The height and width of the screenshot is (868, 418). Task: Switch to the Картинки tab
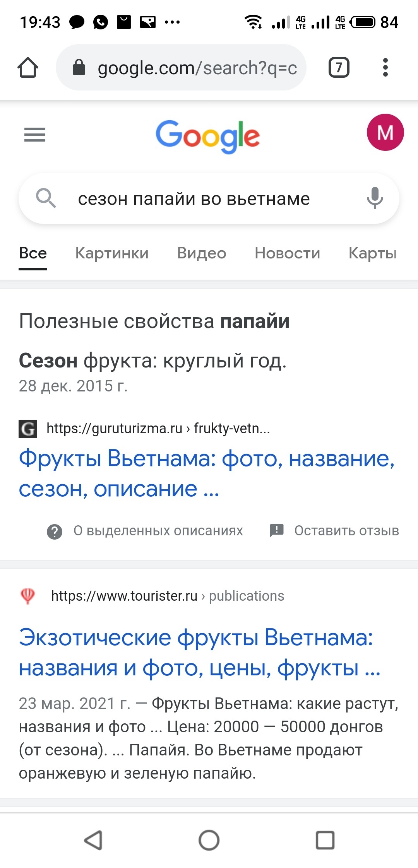pos(112,253)
